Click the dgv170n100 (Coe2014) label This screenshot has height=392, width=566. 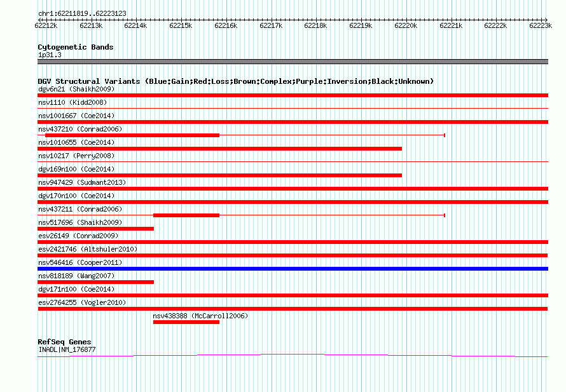pos(76,196)
